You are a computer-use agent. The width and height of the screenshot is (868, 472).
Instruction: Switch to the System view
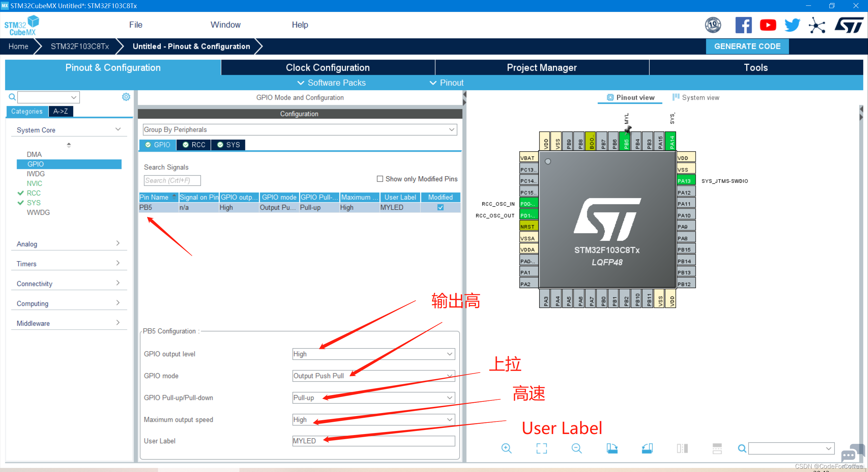click(696, 98)
